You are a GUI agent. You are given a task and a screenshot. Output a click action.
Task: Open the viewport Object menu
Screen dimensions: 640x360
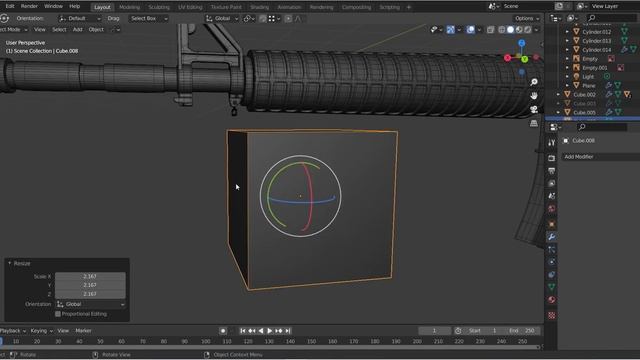(x=96, y=29)
